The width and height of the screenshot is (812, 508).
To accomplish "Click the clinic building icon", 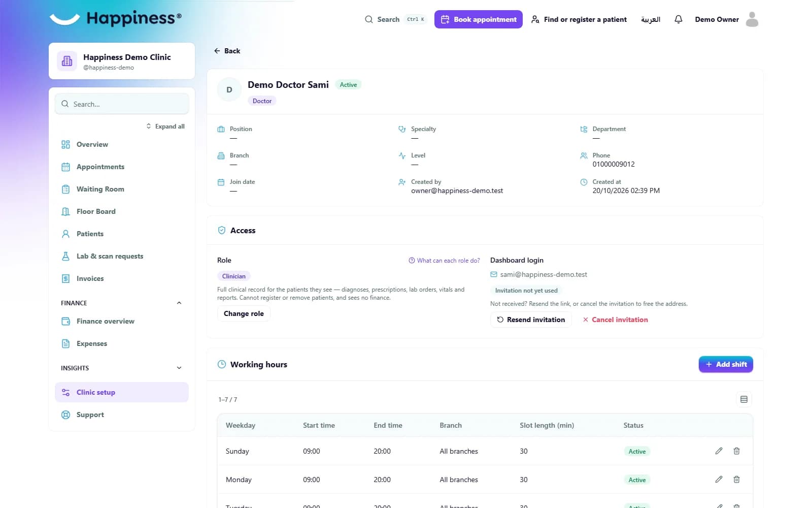I will 67,61.
